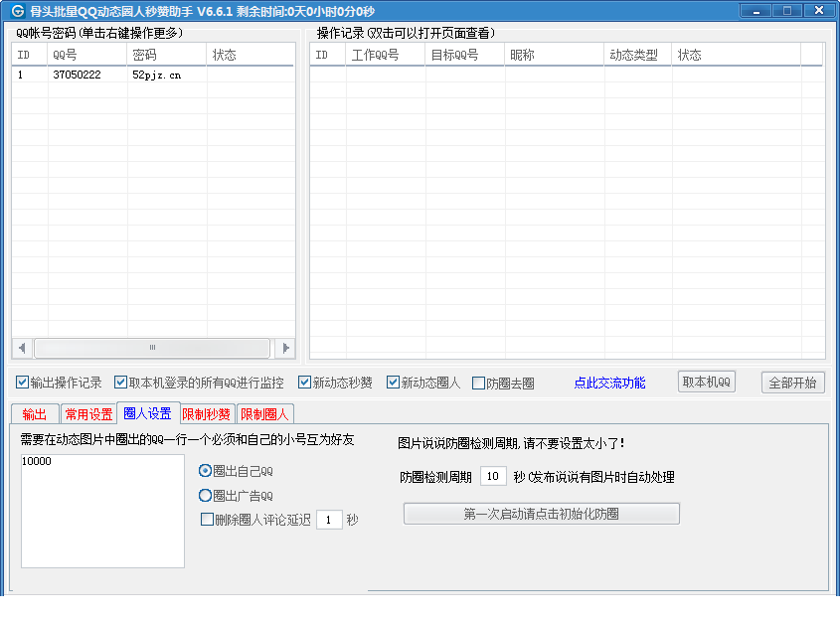Click the 取本机QQ button
Screen dimensions: 840x619
pyautogui.click(x=706, y=382)
